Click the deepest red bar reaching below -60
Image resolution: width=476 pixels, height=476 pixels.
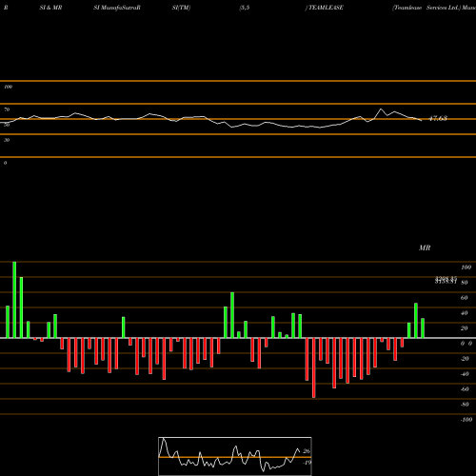(x=314, y=367)
